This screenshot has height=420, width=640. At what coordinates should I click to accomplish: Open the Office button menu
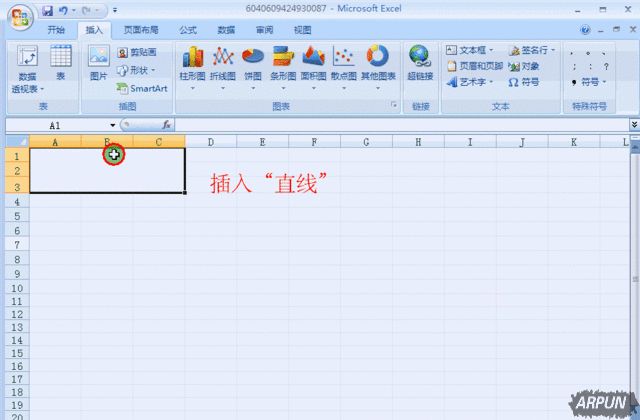click(x=20, y=18)
